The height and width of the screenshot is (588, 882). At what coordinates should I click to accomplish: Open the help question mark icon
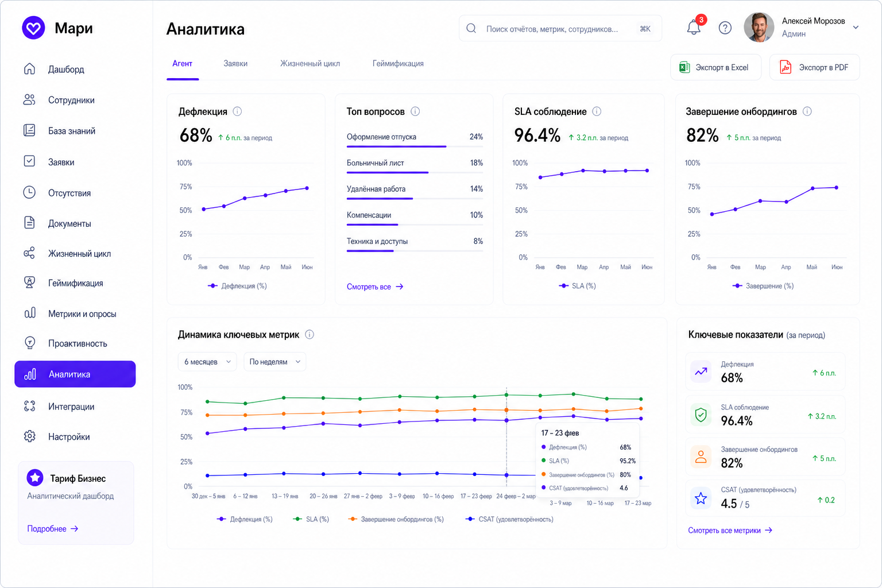click(725, 28)
